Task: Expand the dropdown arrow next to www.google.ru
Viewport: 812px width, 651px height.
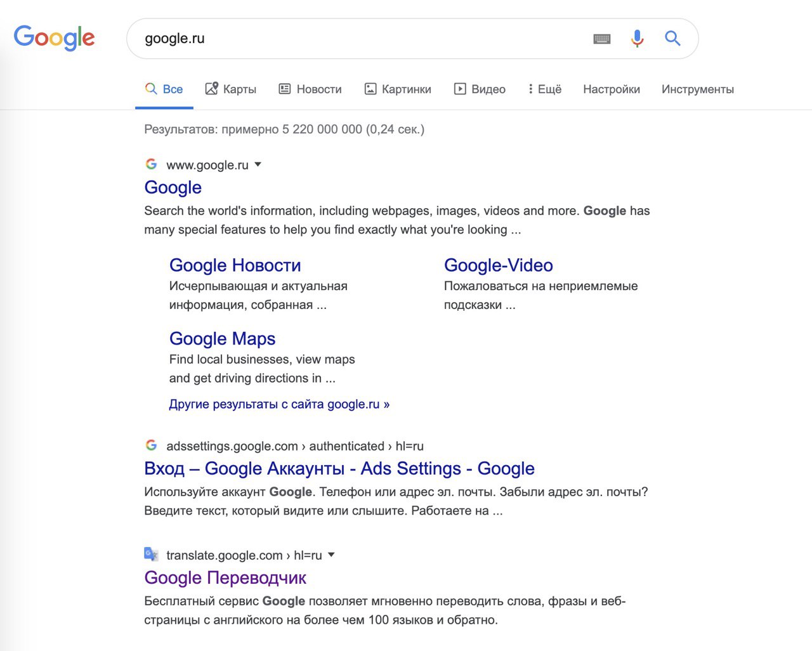Action: coord(258,164)
